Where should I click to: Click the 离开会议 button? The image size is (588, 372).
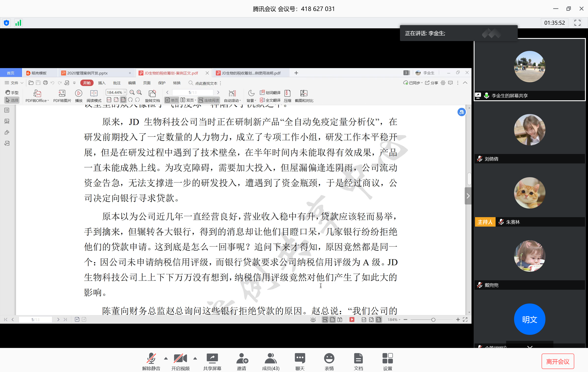(x=558, y=361)
